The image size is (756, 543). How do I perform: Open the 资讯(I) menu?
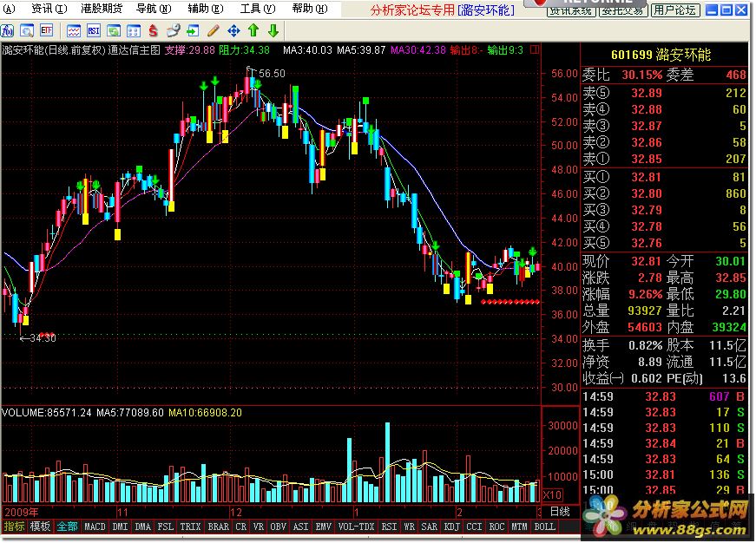coord(49,9)
